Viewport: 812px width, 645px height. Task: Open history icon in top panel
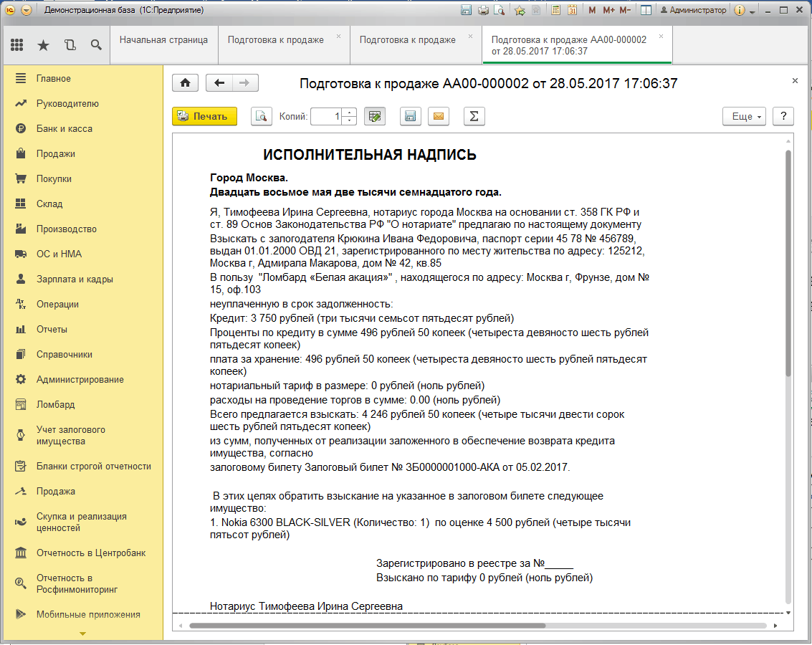[70, 45]
